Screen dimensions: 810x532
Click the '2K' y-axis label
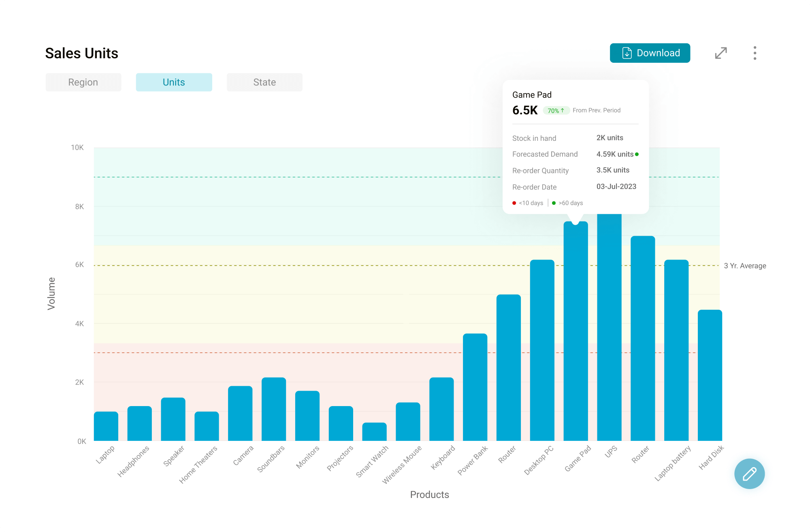[79, 382]
